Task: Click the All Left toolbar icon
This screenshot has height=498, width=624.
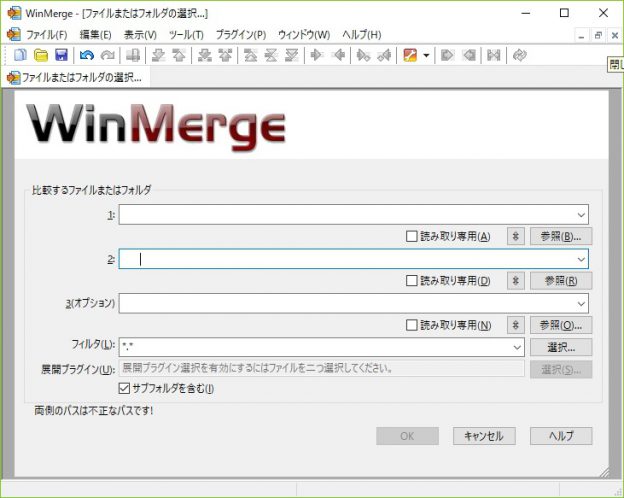Action: [x=469, y=55]
